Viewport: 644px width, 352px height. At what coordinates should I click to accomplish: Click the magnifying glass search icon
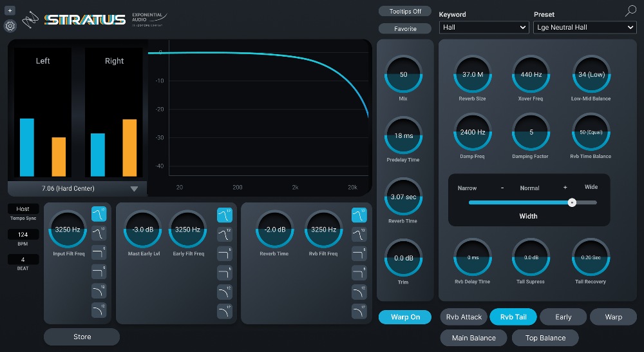pyautogui.click(x=630, y=11)
